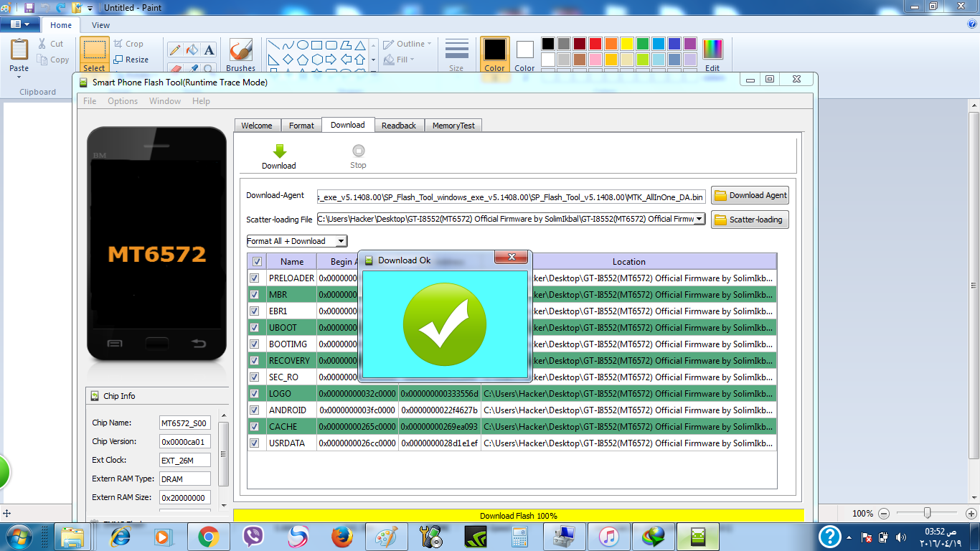Pick the red color swatch in Paint palette
Screen dimensions: 980x551
[595, 44]
